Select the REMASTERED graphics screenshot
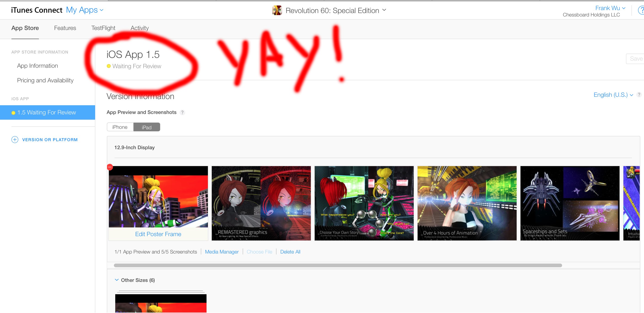 pos(261,203)
